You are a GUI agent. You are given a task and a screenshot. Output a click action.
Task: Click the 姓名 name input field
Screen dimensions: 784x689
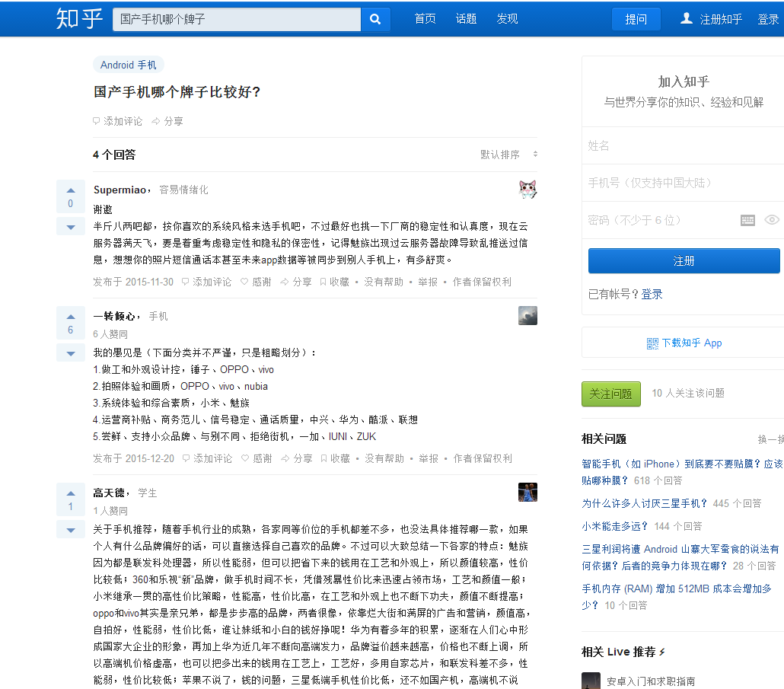pos(683,145)
